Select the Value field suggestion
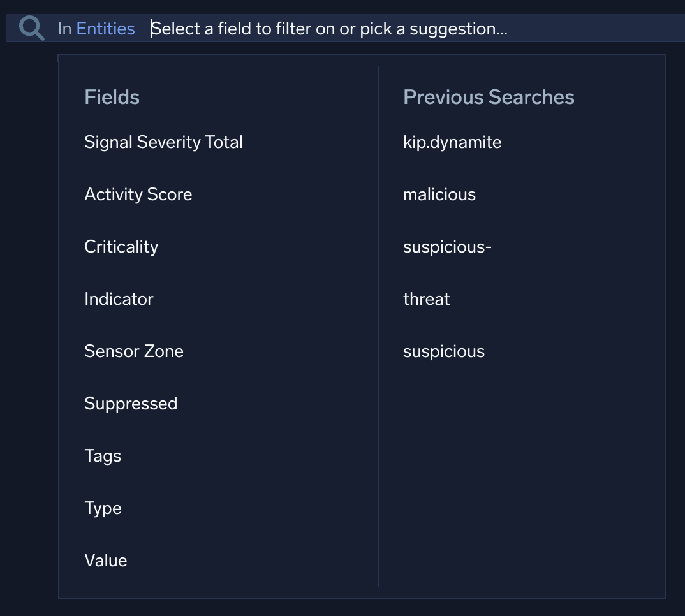Image resolution: width=685 pixels, height=616 pixels. point(105,560)
